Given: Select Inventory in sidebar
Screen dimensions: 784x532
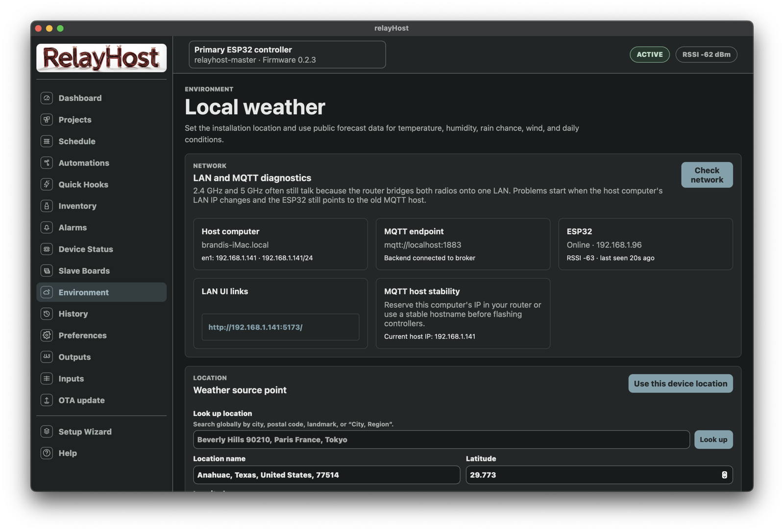Looking at the screenshot, I should 101,206.
